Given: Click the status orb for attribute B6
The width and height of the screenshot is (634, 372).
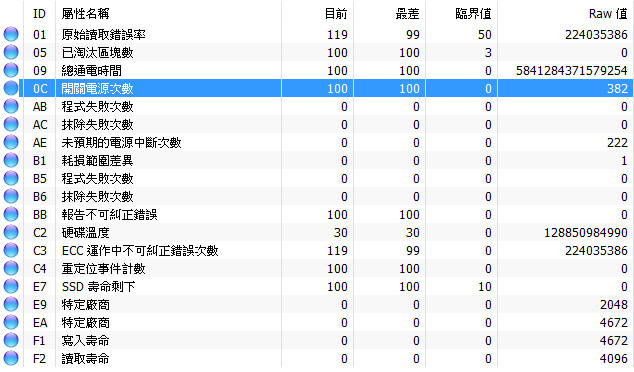Looking at the screenshot, I should tap(11, 196).
